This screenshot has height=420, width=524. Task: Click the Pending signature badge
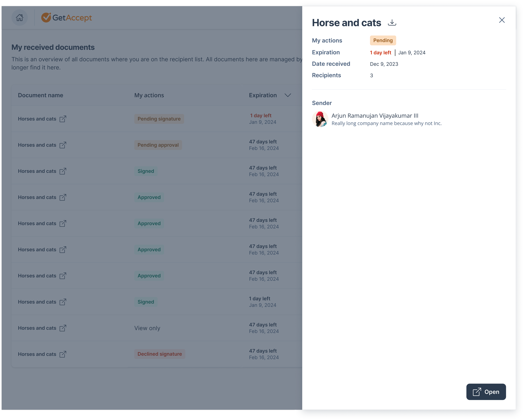click(159, 119)
